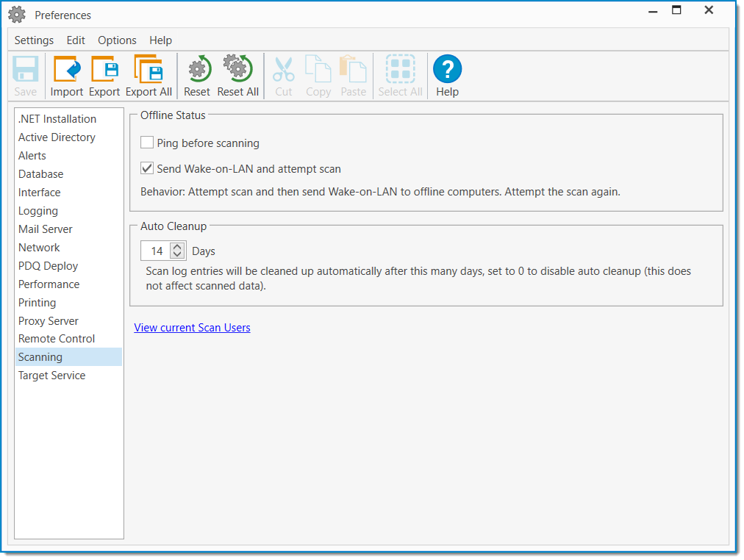Viewport: 744px width, 560px height.
Task: Open the Options menu
Action: pyautogui.click(x=117, y=40)
